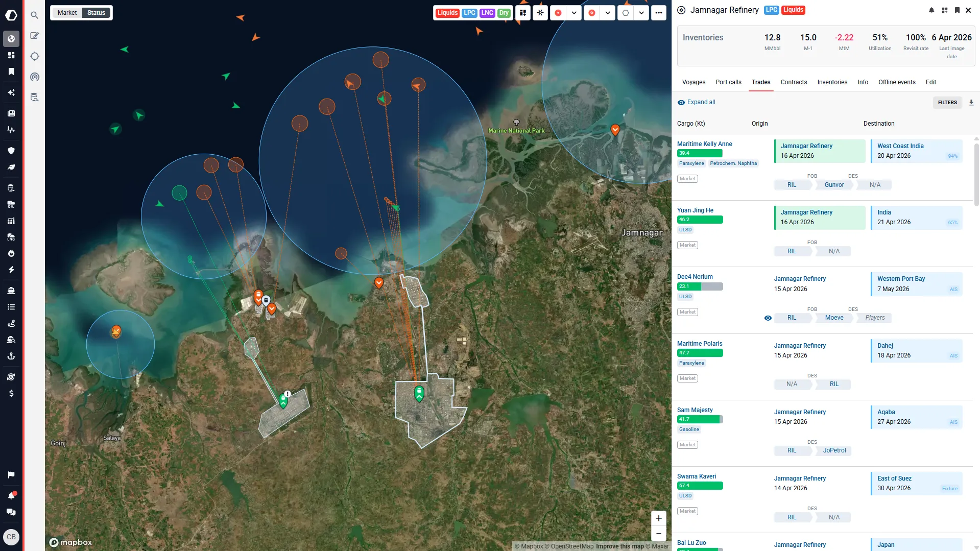Open the OIL section icon in the sidebar
Image resolution: width=980 pixels, height=551 pixels.
coord(11,204)
